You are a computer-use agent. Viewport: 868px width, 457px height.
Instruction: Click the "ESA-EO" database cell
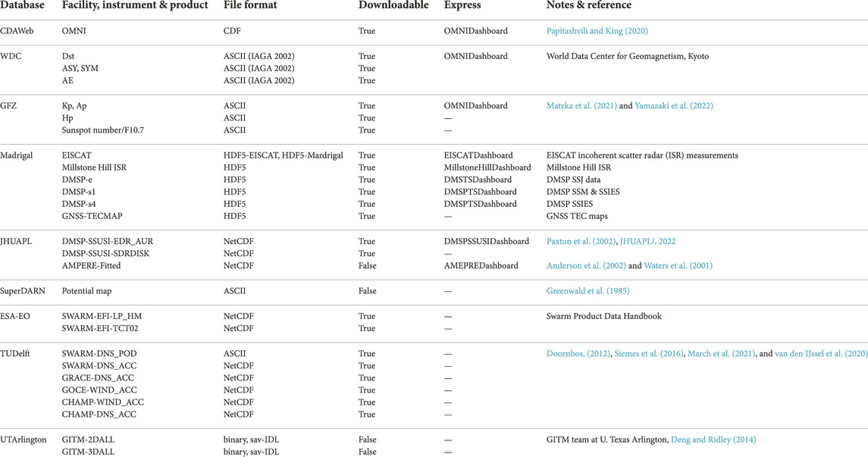point(15,317)
